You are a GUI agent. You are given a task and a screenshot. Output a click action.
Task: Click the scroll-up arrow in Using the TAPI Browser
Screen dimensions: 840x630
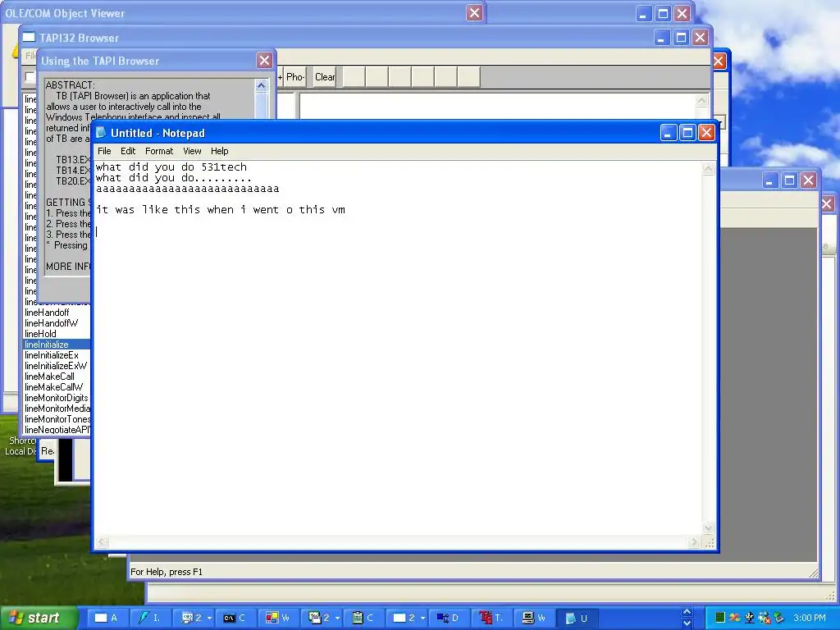262,85
